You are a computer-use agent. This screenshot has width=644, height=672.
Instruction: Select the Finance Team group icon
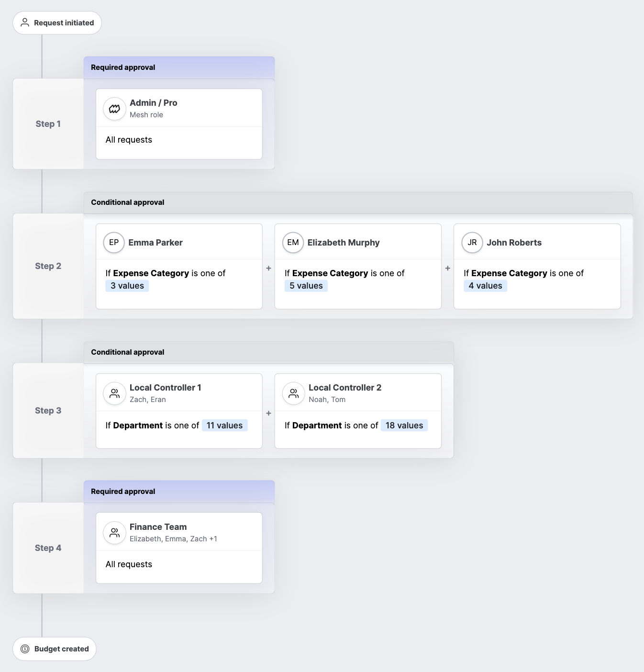coord(114,533)
